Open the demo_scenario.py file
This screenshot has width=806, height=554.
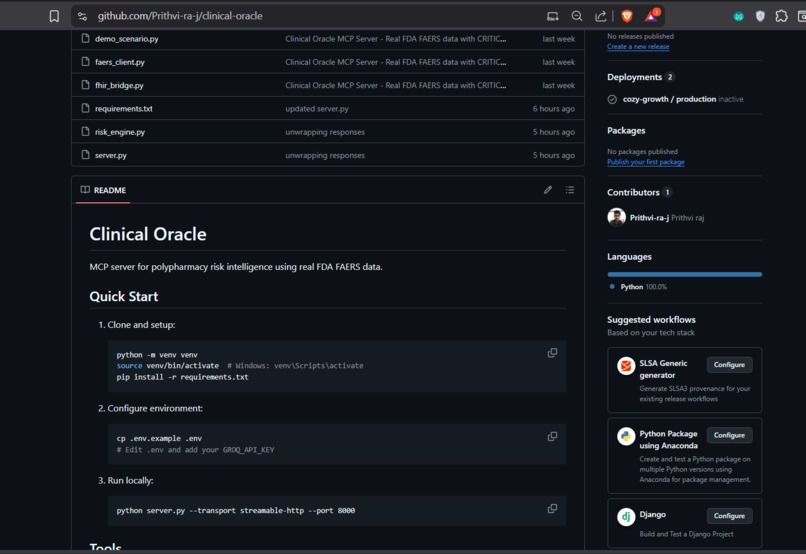pos(126,39)
